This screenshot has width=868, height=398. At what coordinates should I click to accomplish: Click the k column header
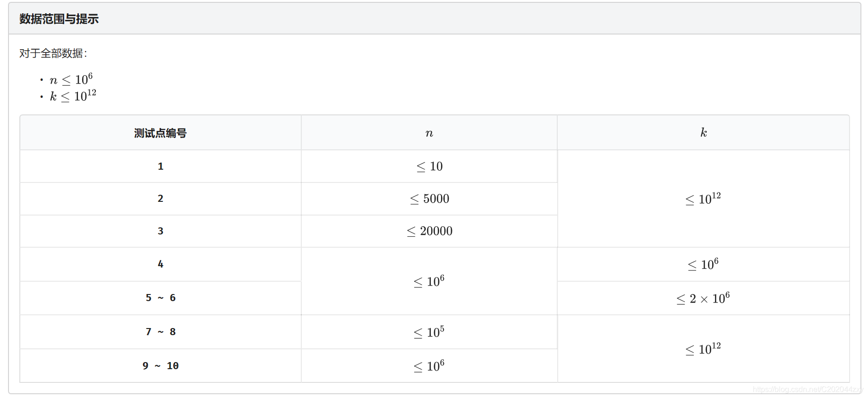tap(704, 133)
